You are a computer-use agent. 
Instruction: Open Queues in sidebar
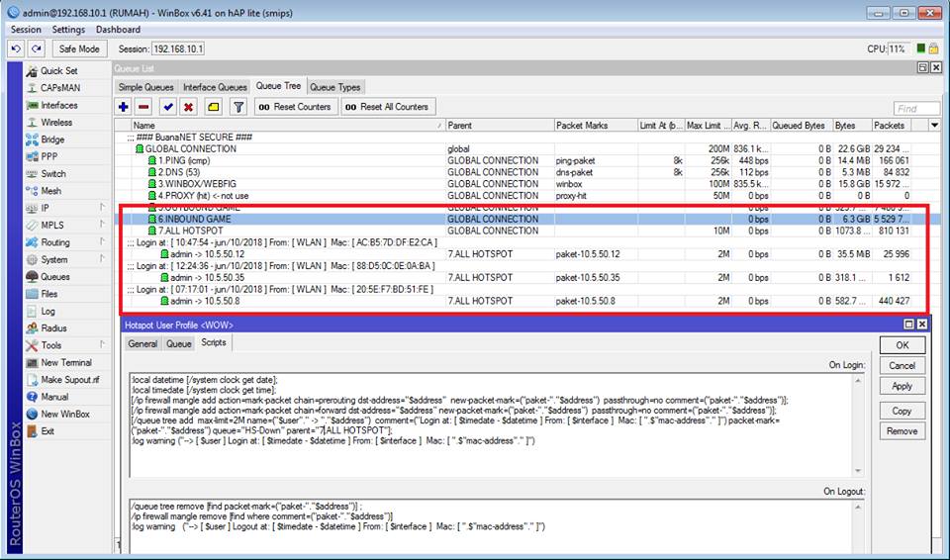[55, 276]
